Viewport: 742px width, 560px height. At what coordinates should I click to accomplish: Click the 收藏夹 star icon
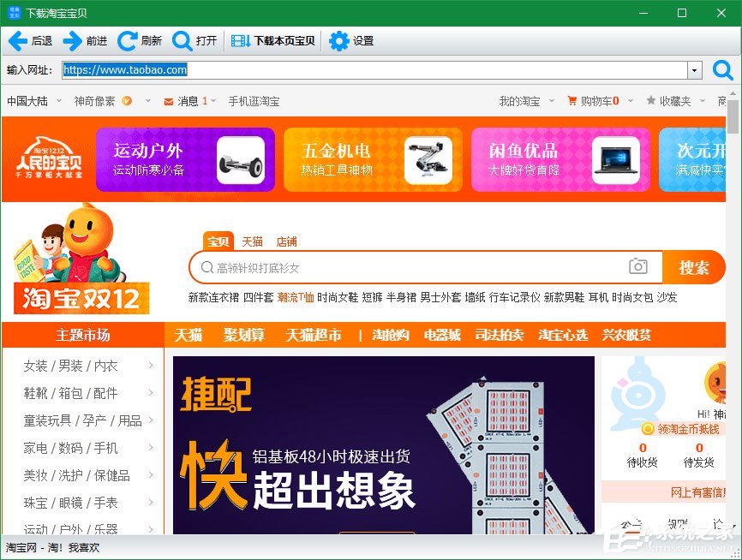click(x=651, y=100)
